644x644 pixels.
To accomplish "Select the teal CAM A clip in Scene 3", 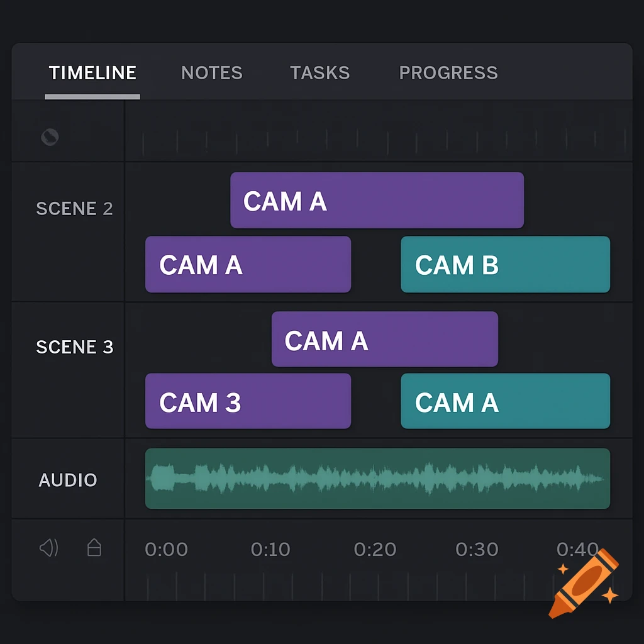I will pyautogui.click(x=505, y=401).
